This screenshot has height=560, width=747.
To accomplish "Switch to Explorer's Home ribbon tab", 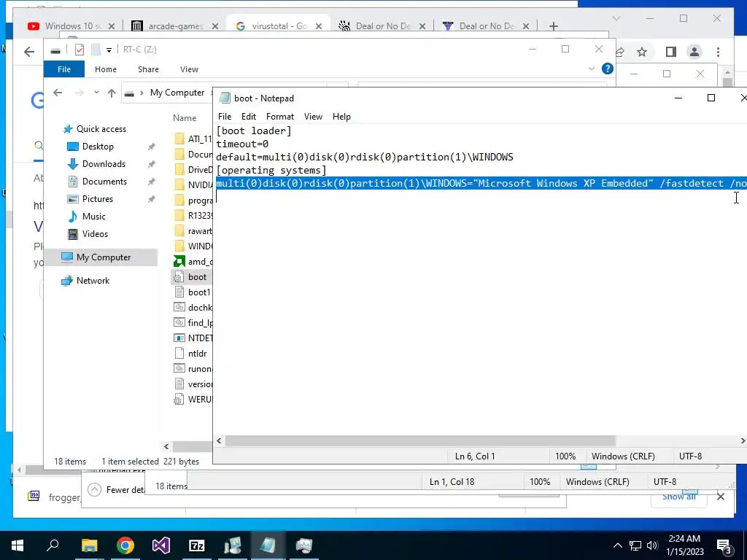I will click(x=105, y=69).
